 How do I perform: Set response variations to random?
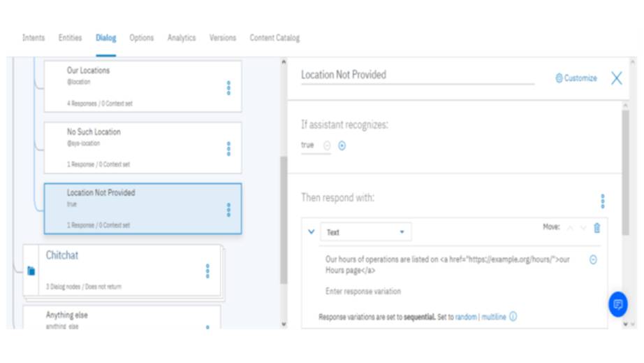coord(465,317)
